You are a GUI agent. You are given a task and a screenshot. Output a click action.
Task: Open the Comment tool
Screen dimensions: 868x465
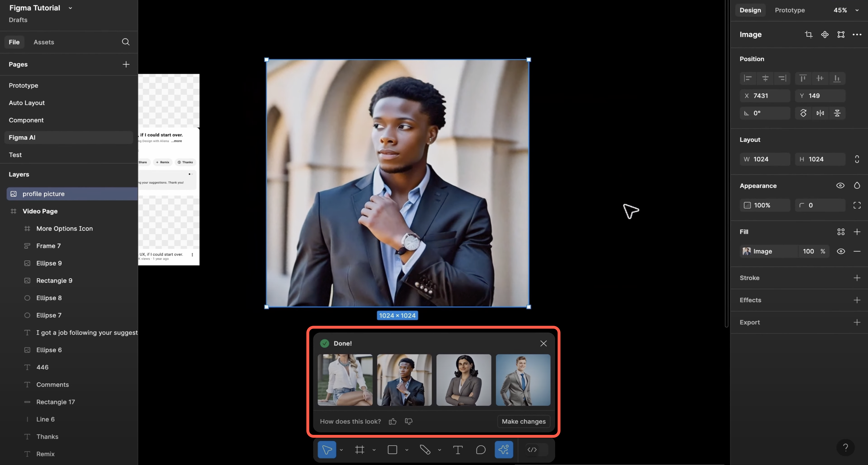(x=480, y=449)
